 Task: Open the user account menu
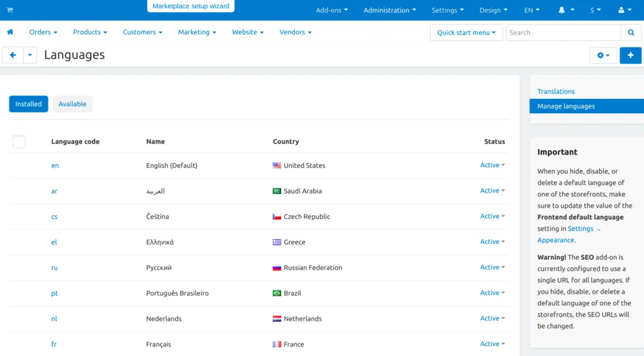point(625,10)
